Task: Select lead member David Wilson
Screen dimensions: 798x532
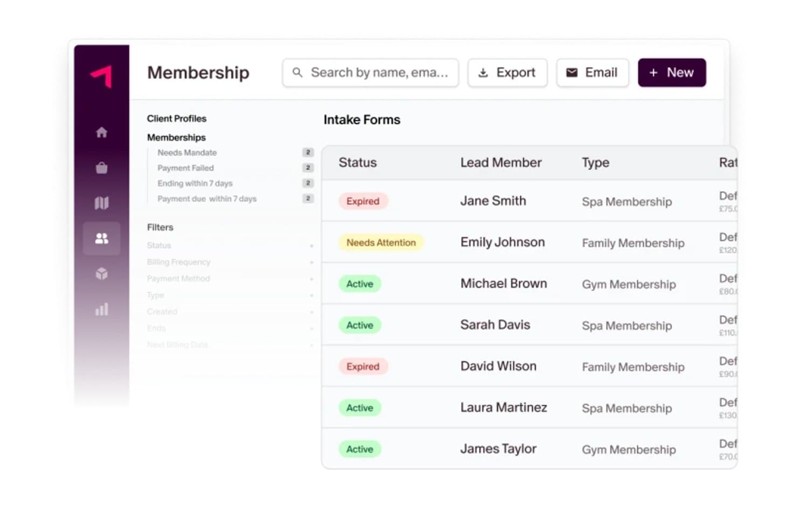Action: (498, 367)
